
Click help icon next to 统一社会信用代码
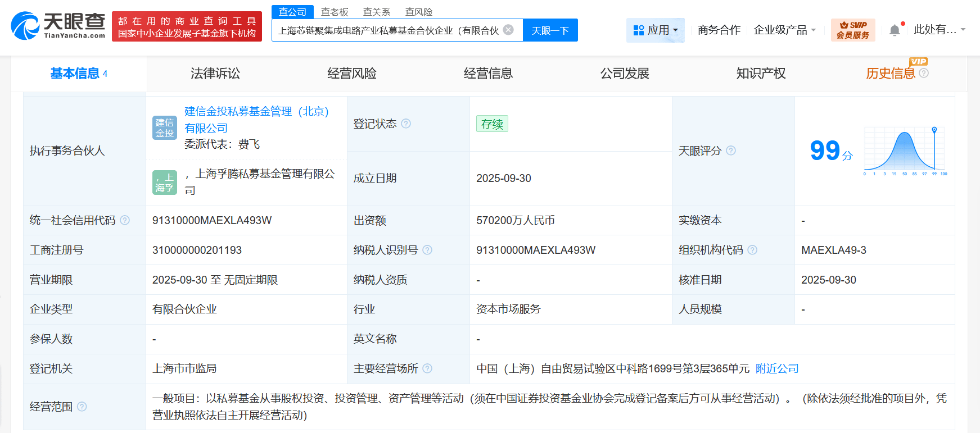(x=125, y=220)
